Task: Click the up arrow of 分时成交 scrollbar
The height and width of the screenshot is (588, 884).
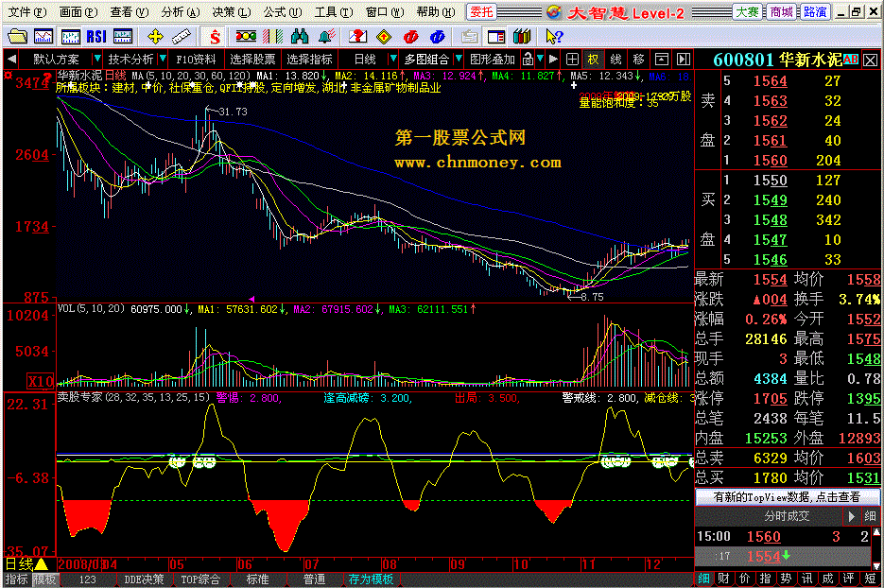Action: (876, 531)
